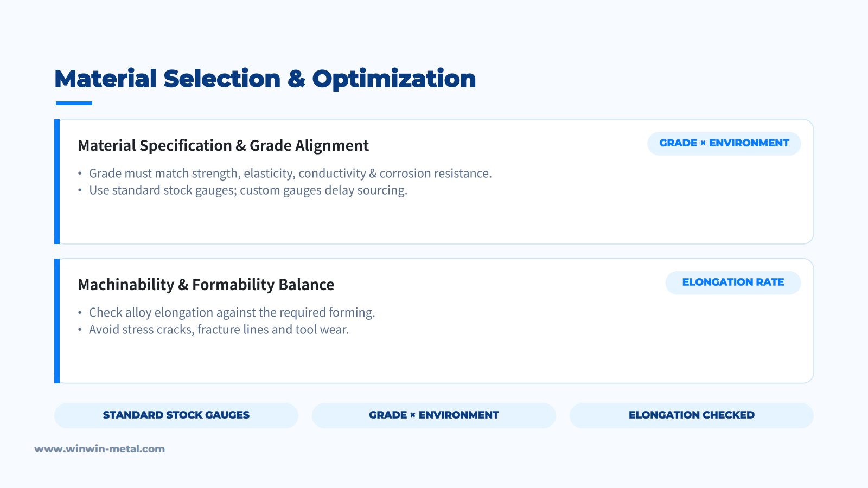Click the blue accent bar of second card
The image size is (868, 488).
(57, 321)
